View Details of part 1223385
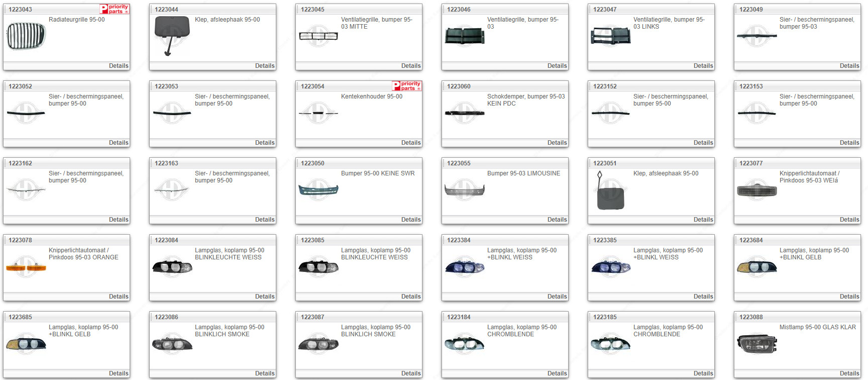Image resolution: width=868 pixels, height=380 pixels. 703,297
